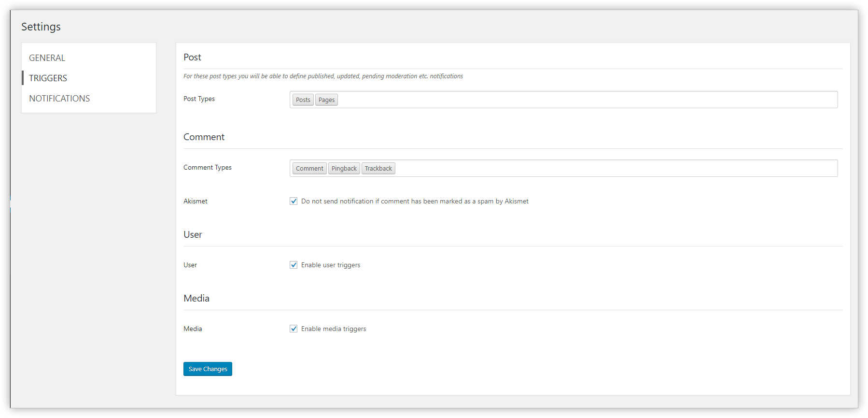Click empty area of Post Types field
The height and width of the screenshot is (418, 868).
coord(579,100)
